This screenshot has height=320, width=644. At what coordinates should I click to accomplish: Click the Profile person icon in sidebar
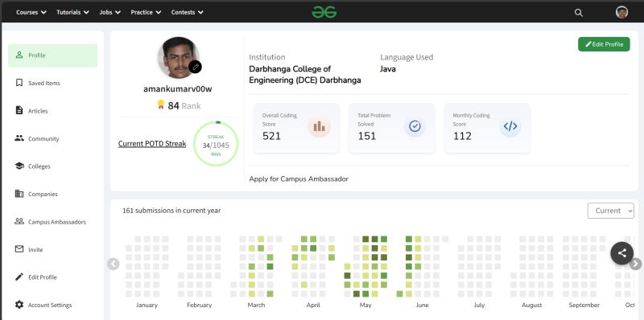pos(19,55)
